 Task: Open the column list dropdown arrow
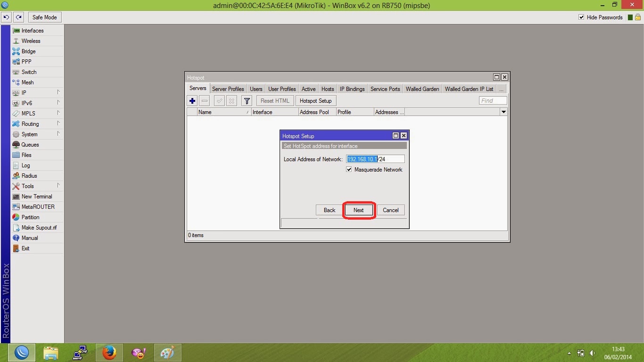pos(504,112)
